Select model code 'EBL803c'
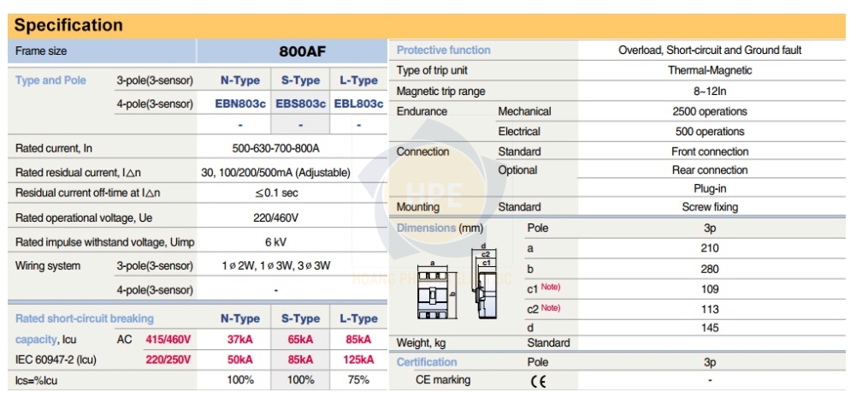Screen dimensions: 868x404 point(358,104)
